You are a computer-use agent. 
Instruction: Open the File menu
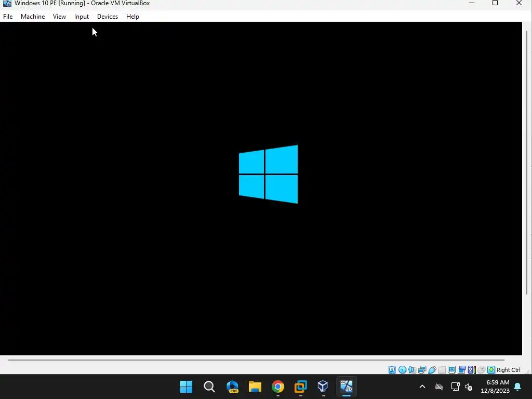coord(8,17)
